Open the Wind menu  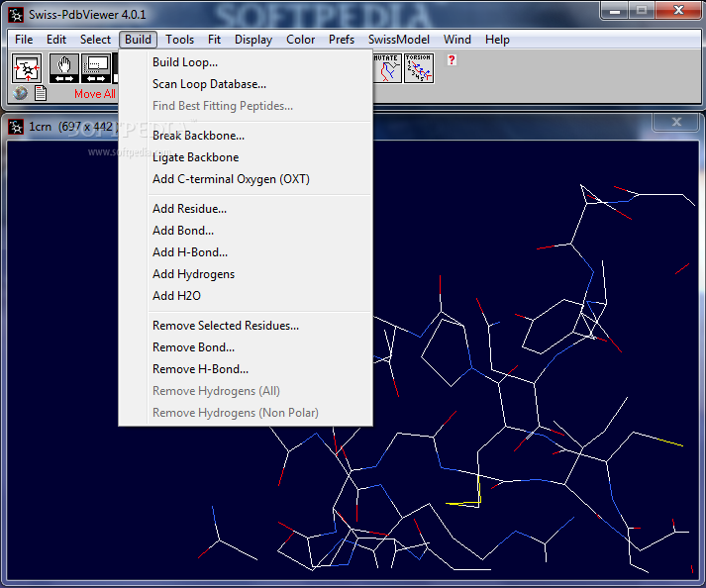(x=457, y=40)
